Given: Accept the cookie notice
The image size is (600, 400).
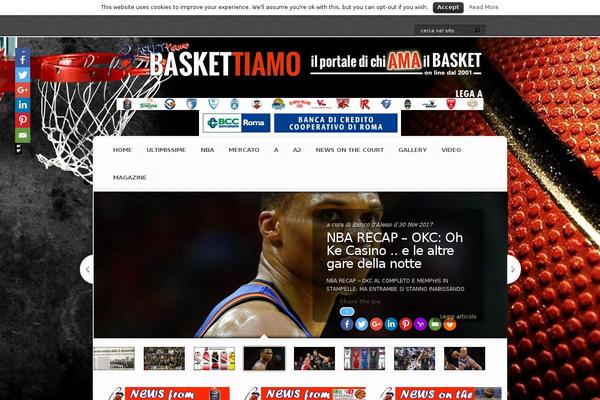Looking at the screenshot, I should 448,7.
